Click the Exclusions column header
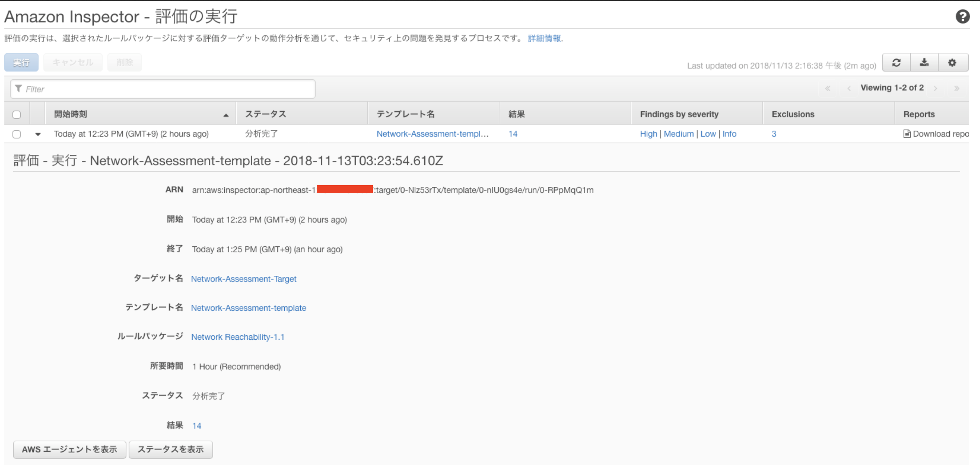This screenshot has height=465, width=980. [828, 114]
